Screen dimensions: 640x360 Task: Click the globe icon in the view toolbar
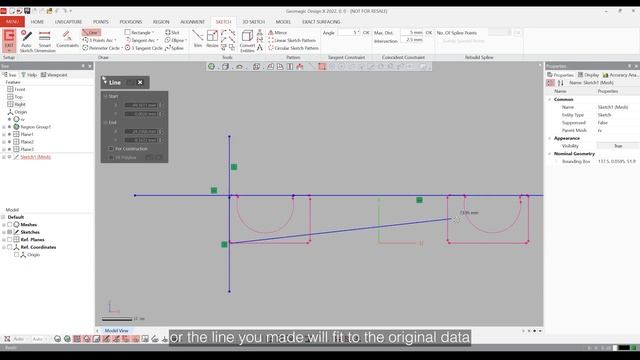[211, 66]
